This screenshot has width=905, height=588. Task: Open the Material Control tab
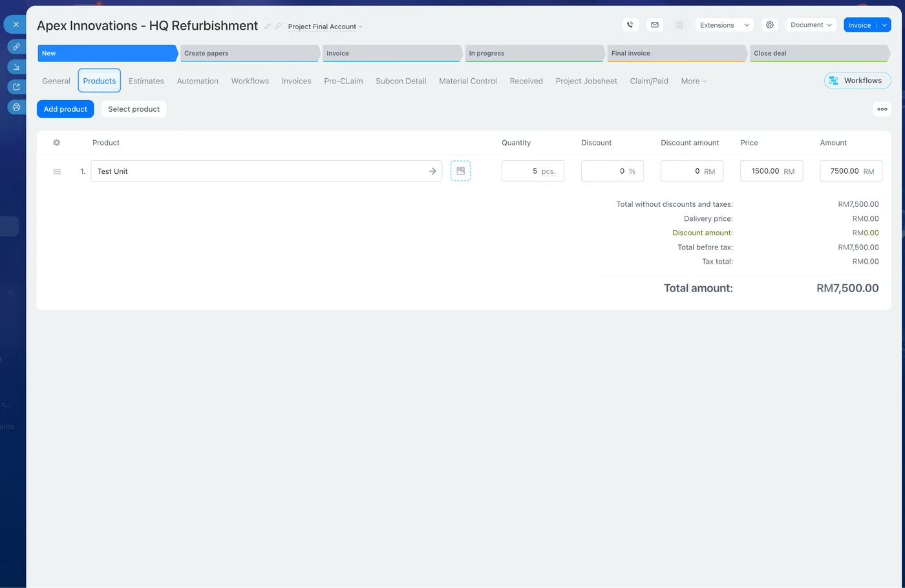click(x=468, y=81)
